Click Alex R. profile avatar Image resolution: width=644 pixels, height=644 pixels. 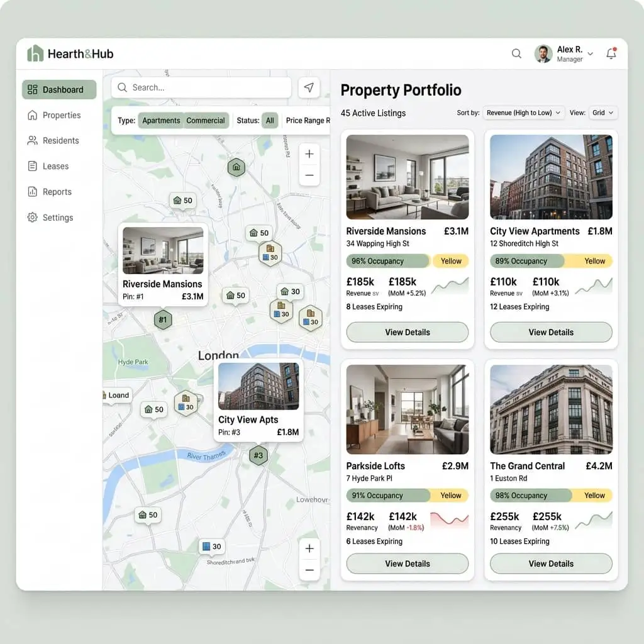(543, 54)
